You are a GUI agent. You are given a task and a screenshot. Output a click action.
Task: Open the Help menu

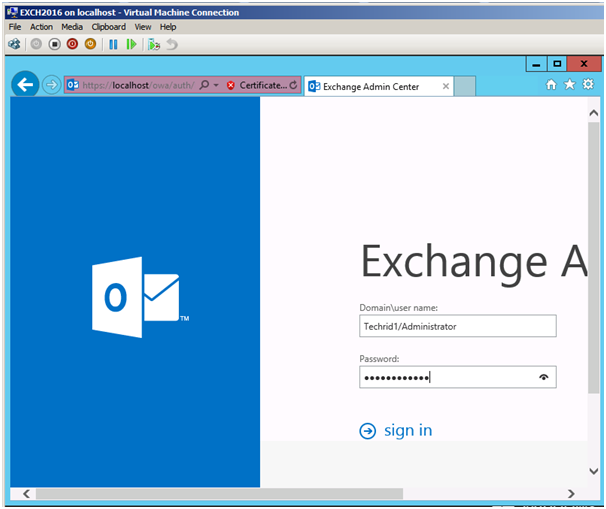168,27
